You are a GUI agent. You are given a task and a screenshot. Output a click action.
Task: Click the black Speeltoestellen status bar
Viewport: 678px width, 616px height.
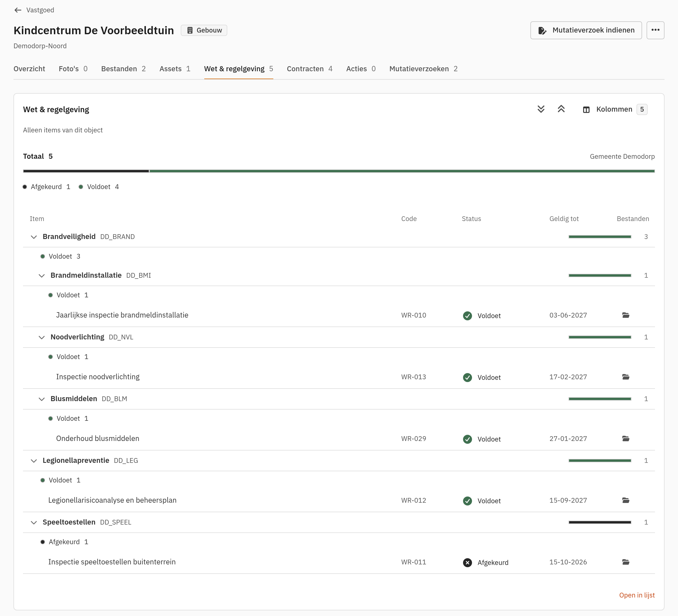[x=600, y=522]
